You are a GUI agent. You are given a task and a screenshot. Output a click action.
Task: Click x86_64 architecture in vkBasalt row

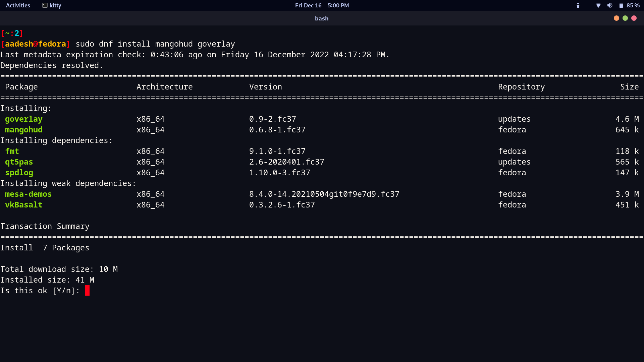(151, 205)
